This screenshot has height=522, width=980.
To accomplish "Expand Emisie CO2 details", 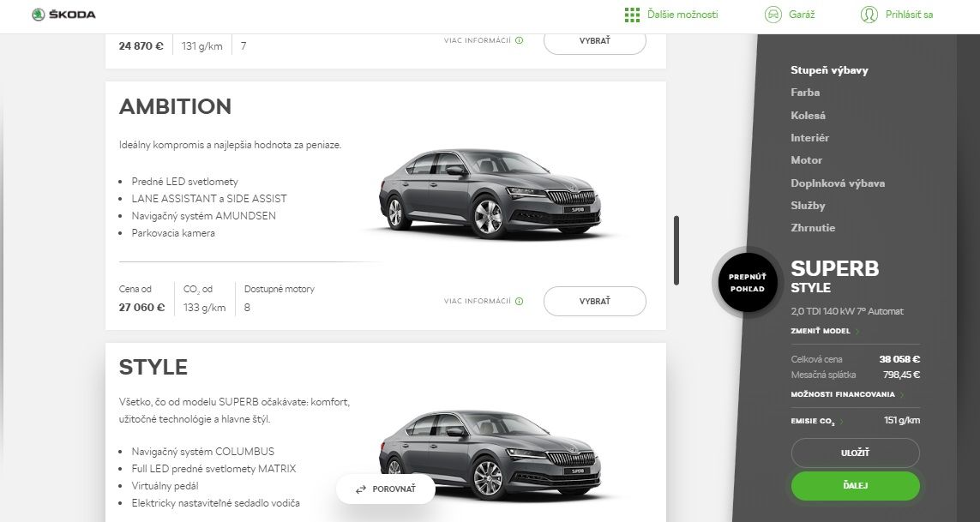I will 817,422.
